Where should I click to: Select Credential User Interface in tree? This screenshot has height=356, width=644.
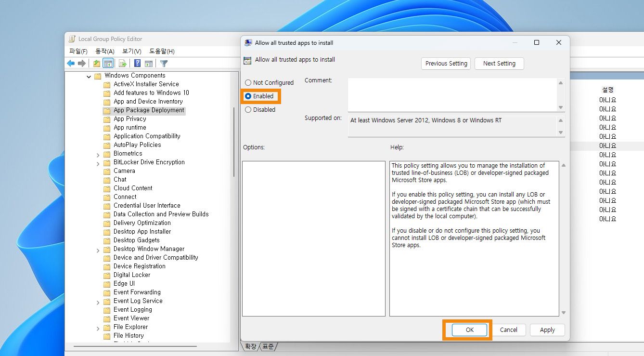(x=147, y=206)
